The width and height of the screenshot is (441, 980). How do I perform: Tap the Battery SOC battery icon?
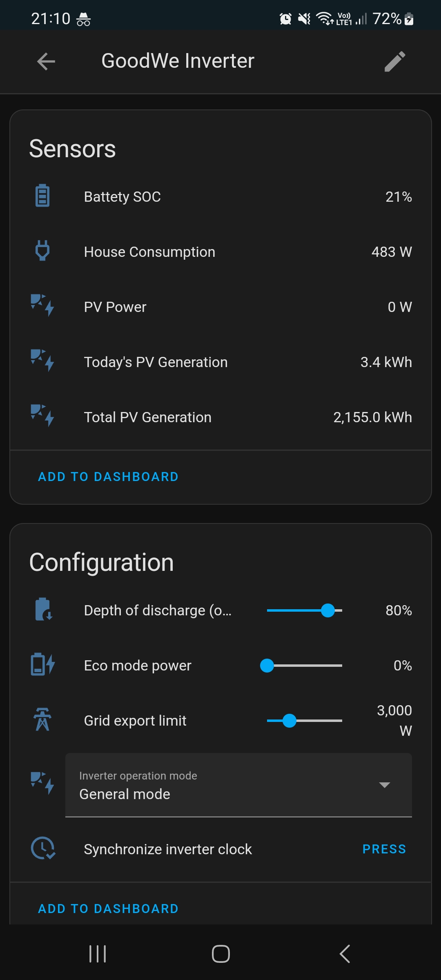[42, 196]
